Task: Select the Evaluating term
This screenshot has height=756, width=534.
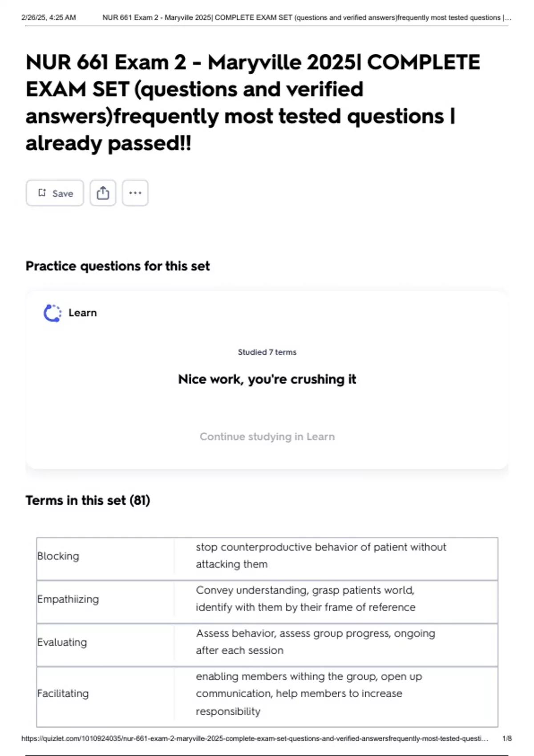Action: coord(62,642)
